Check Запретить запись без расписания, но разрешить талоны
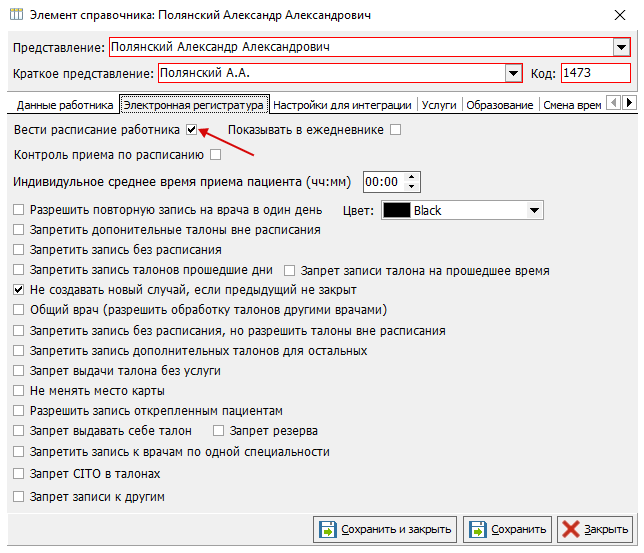The height and width of the screenshot is (553, 644). 18,331
